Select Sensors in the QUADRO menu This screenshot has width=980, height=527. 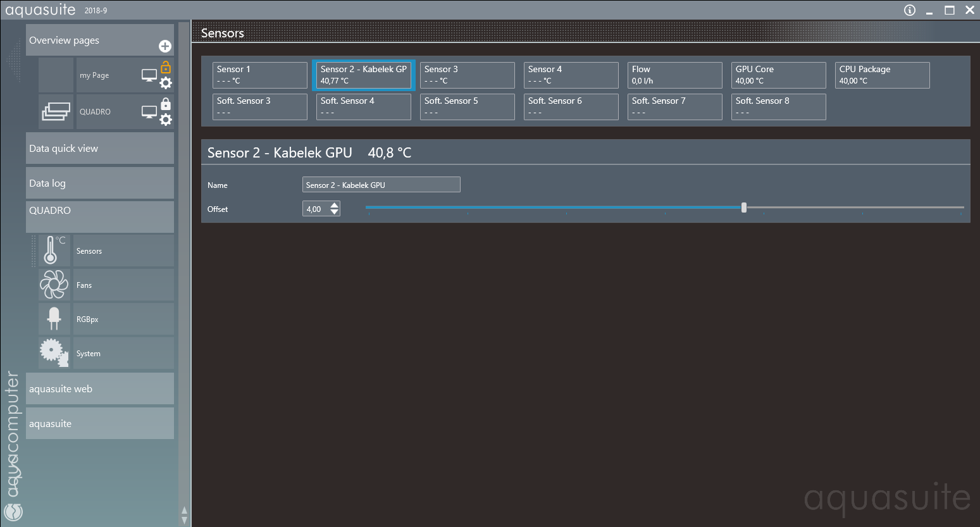89,251
